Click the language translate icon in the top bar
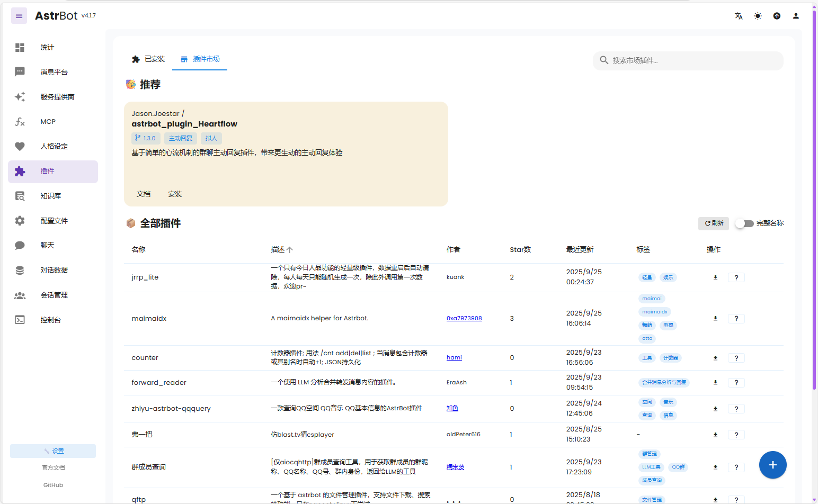 [x=739, y=16]
